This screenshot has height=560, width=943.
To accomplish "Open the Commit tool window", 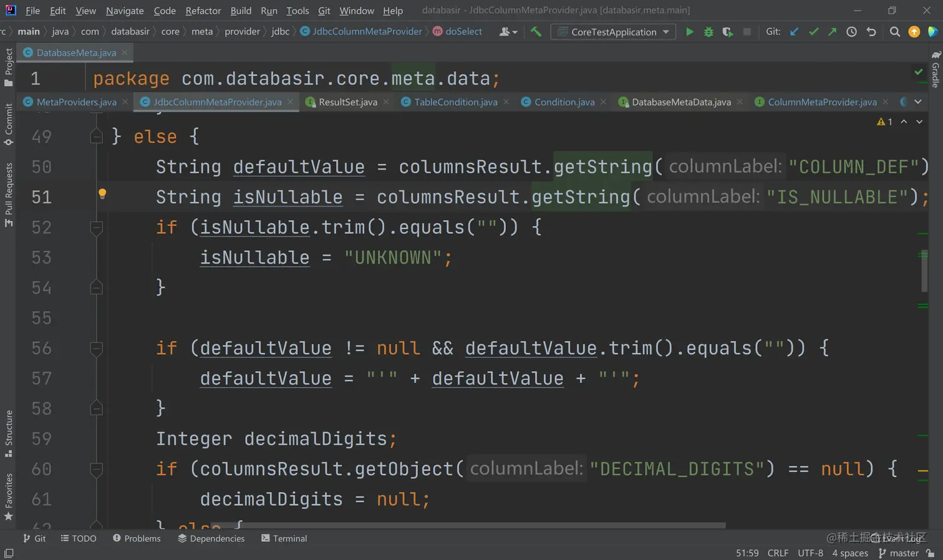I will tap(8, 125).
